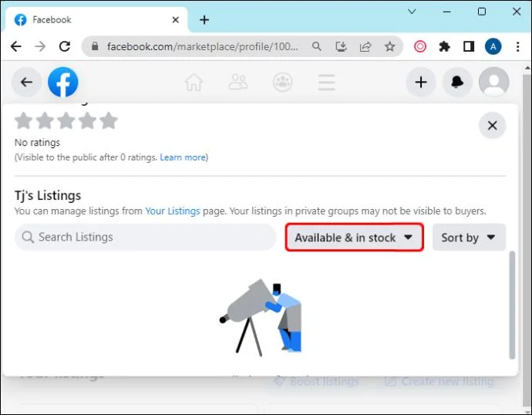Screen dimensions: 532x415
Task: Open the 'Sort by' dropdown
Action: [x=469, y=237]
